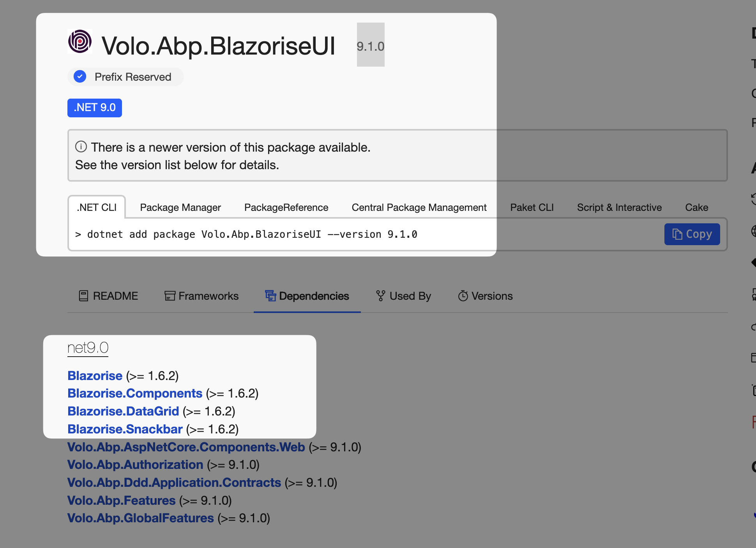Open the Blazorise dependency link
756x548 pixels.
[95, 376]
